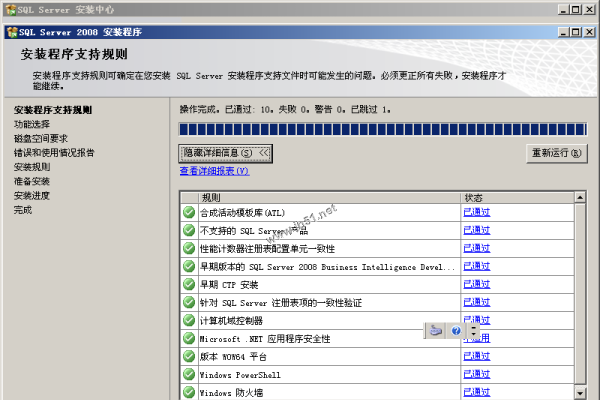
Task: Open 已通过 link for 版本 WOW64 平台
Action: click(476, 356)
